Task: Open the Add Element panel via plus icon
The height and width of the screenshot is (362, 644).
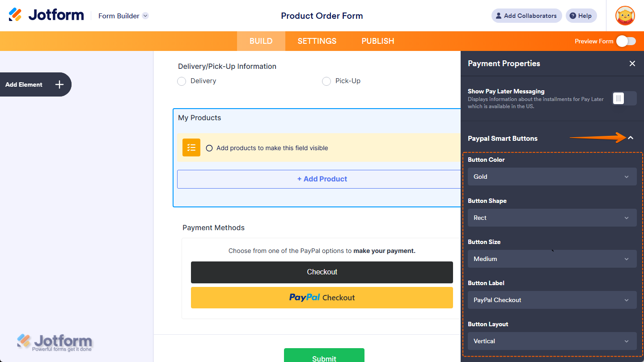Action: pyautogui.click(x=59, y=84)
